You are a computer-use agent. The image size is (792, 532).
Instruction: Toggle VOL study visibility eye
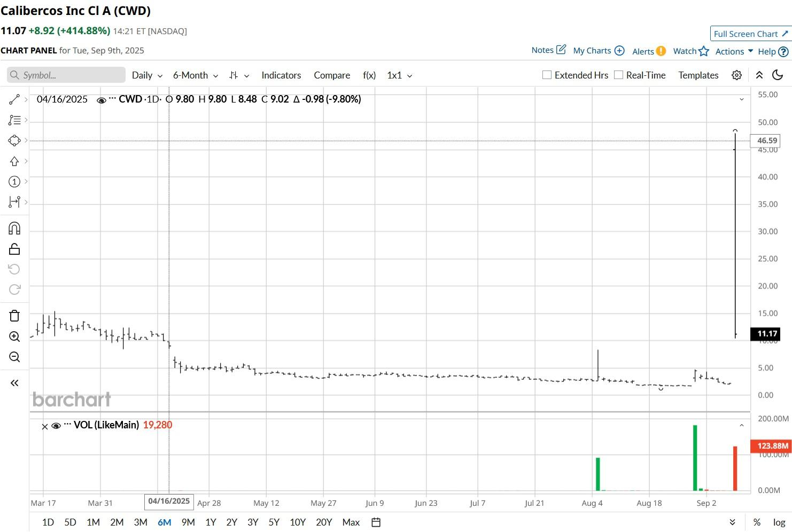click(x=56, y=426)
